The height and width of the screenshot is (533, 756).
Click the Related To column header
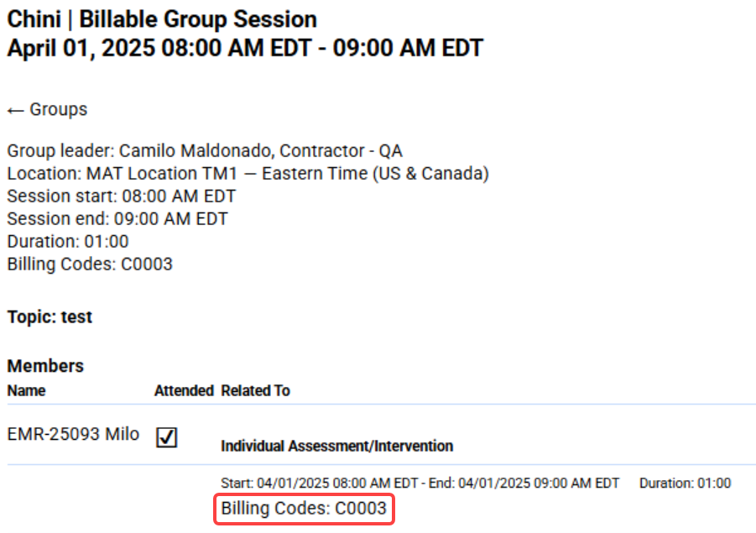255,390
